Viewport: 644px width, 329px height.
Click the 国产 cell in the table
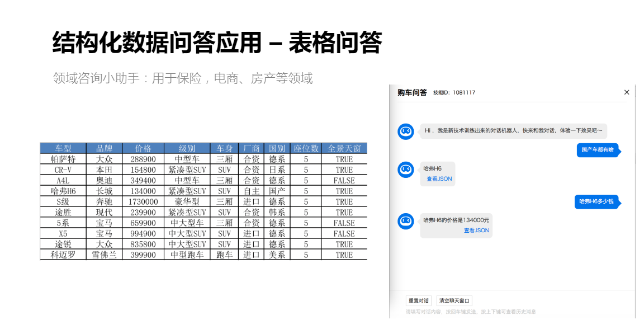point(277,191)
